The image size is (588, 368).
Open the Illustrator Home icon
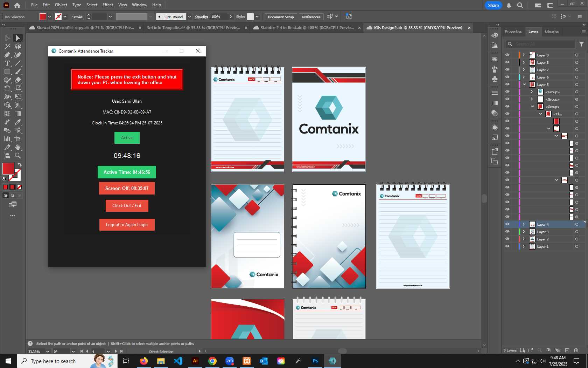click(17, 5)
